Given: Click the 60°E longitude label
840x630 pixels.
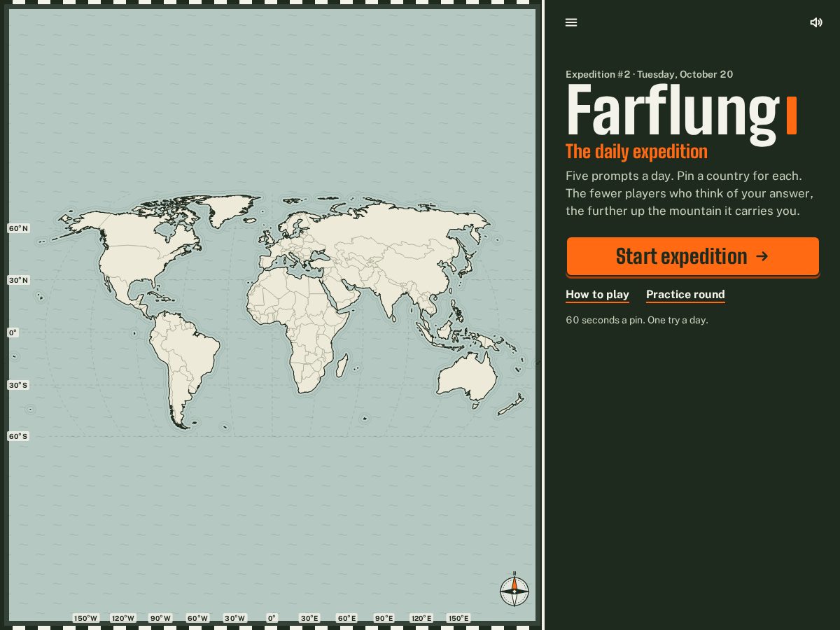Looking at the screenshot, I should pyautogui.click(x=346, y=618).
